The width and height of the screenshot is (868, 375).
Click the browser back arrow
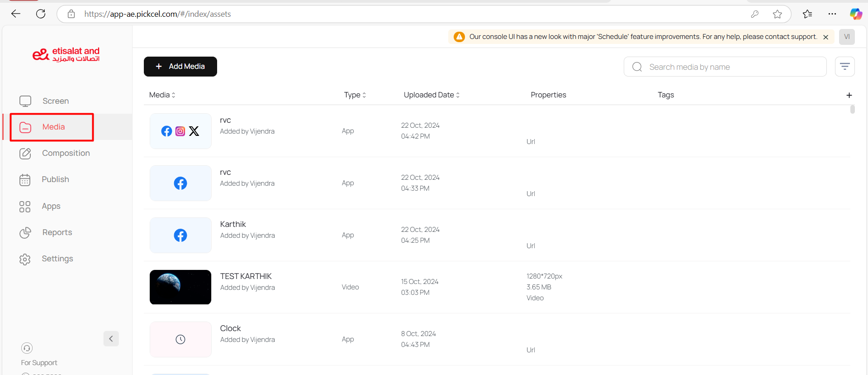point(16,14)
